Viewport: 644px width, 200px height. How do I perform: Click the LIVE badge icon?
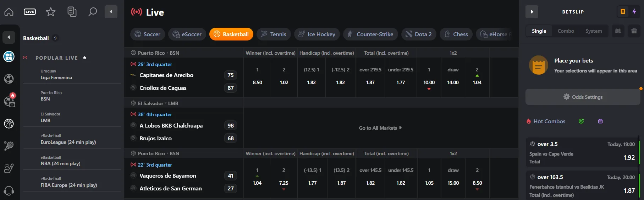[x=30, y=12]
